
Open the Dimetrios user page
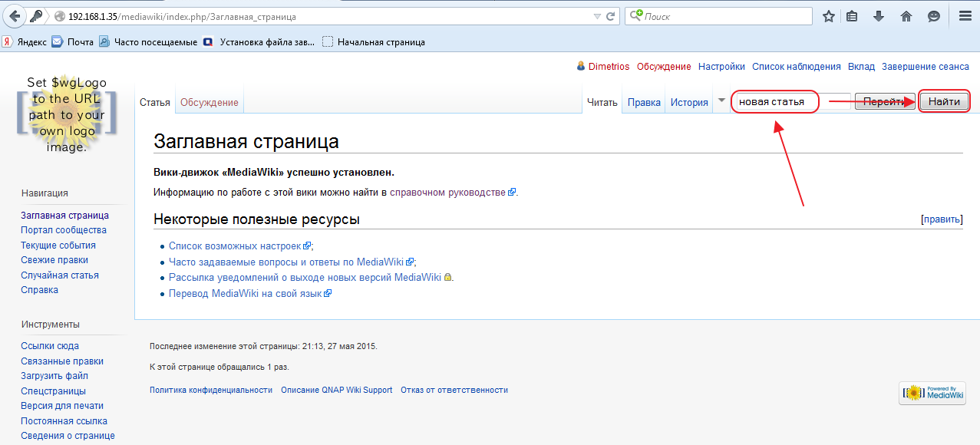[609, 67]
